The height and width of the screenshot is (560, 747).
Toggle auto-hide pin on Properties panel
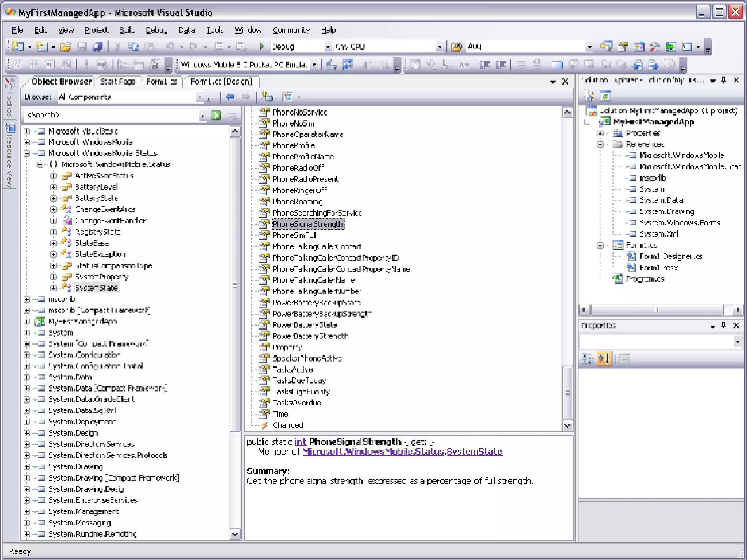[724, 325]
